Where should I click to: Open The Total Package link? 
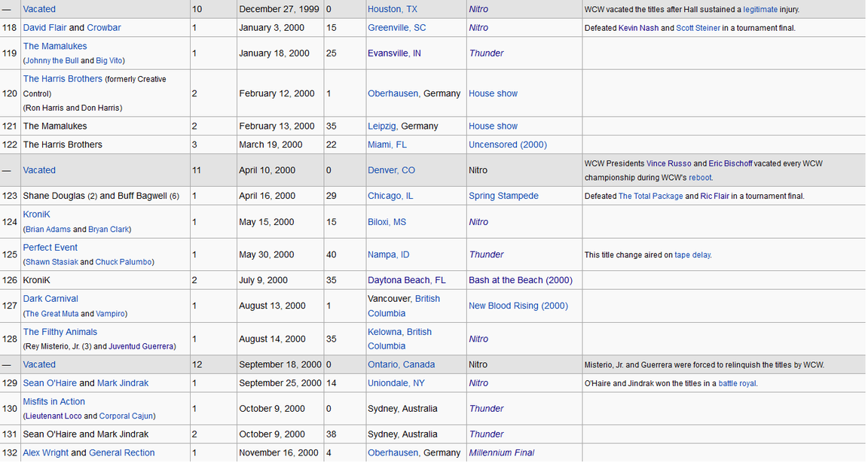tap(650, 196)
